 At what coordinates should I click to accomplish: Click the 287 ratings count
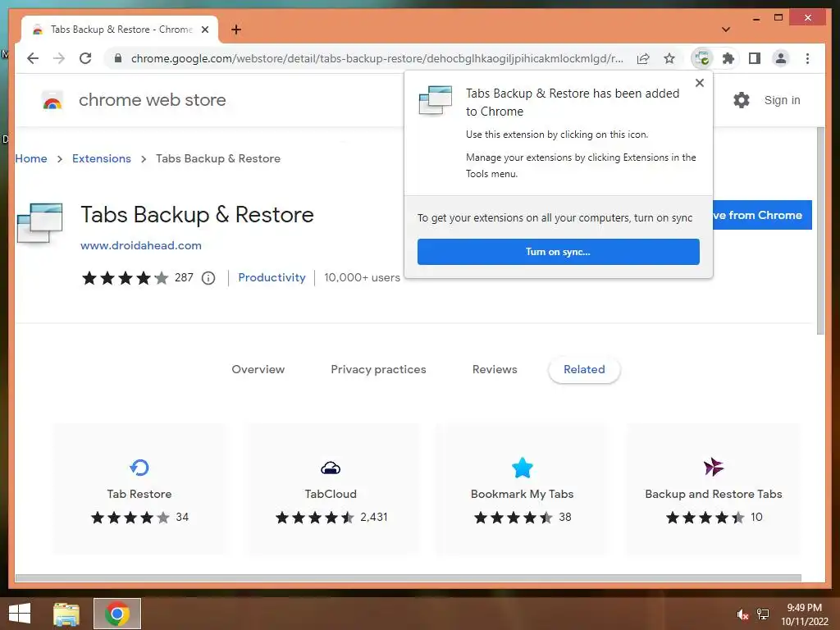(184, 277)
